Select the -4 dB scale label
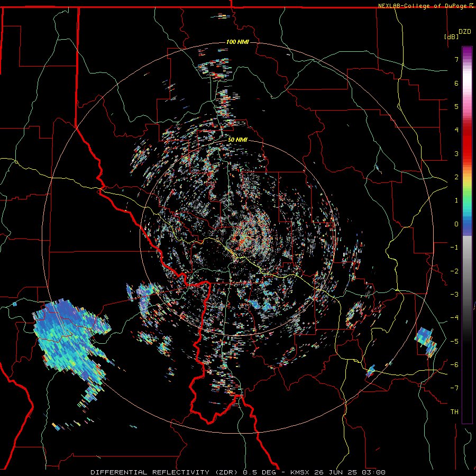Viewport: 476px width, 476px height. tap(454, 318)
